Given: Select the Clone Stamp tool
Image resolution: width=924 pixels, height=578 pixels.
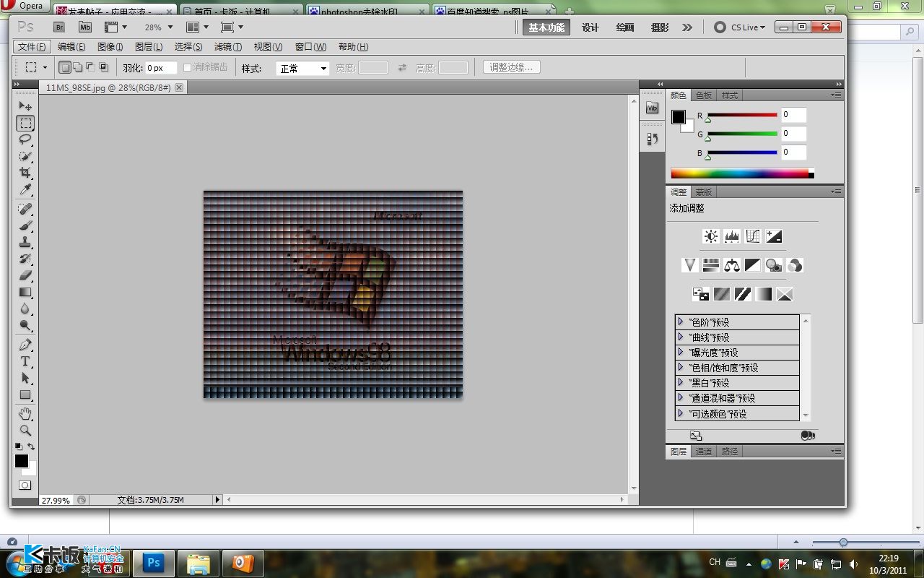Looking at the screenshot, I should (25, 242).
